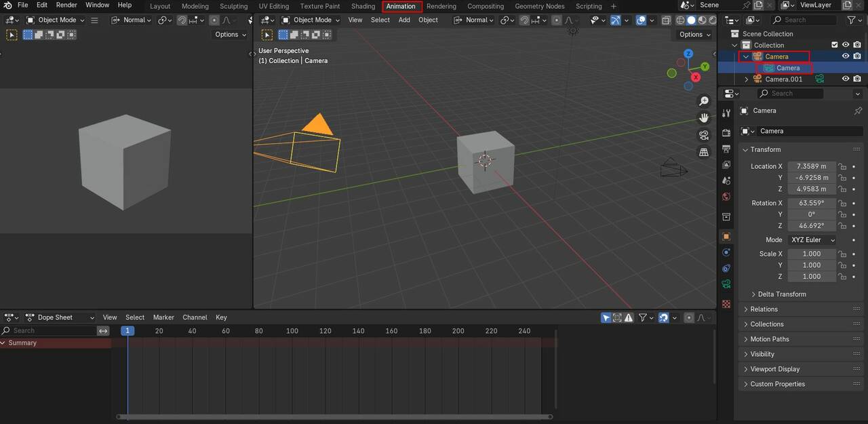Click the blue Z axis gizmo ball
This screenshot has width=868, height=424.
coord(688,54)
